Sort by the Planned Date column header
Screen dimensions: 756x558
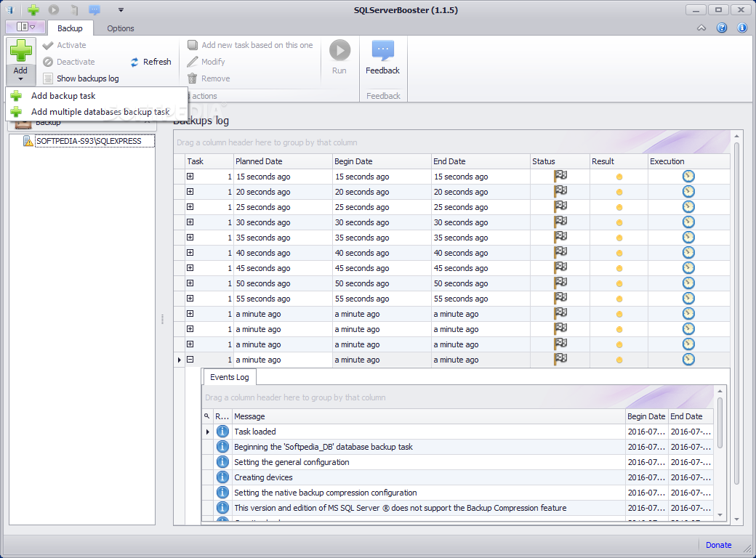coord(283,161)
